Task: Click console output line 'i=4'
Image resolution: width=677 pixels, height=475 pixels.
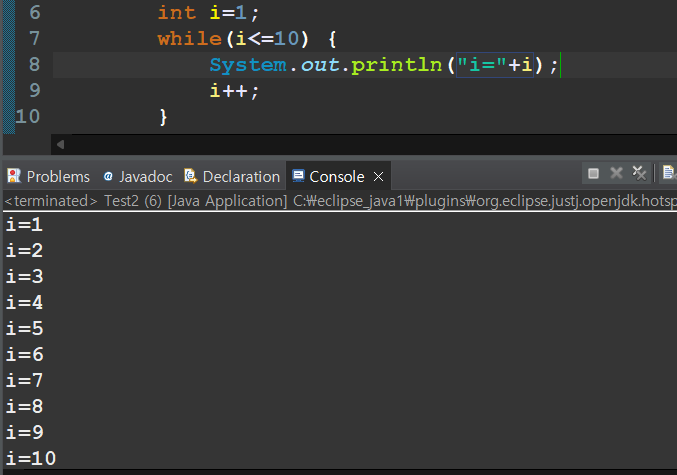Action: click(x=24, y=302)
